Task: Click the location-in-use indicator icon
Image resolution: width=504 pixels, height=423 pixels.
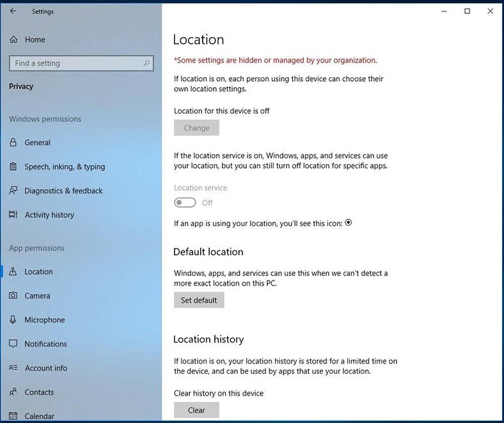Action: [349, 222]
